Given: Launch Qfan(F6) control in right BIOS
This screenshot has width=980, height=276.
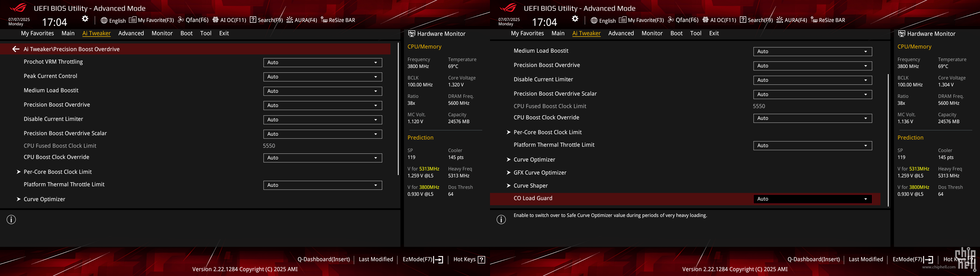Looking at the screenshot, I should [683, 20].
